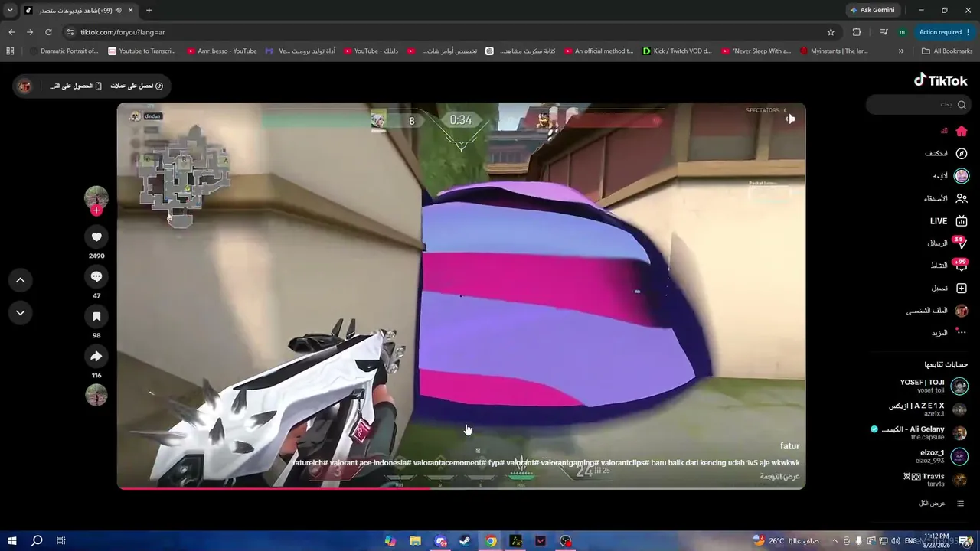Open the creator name fatur

coord(789,446)
